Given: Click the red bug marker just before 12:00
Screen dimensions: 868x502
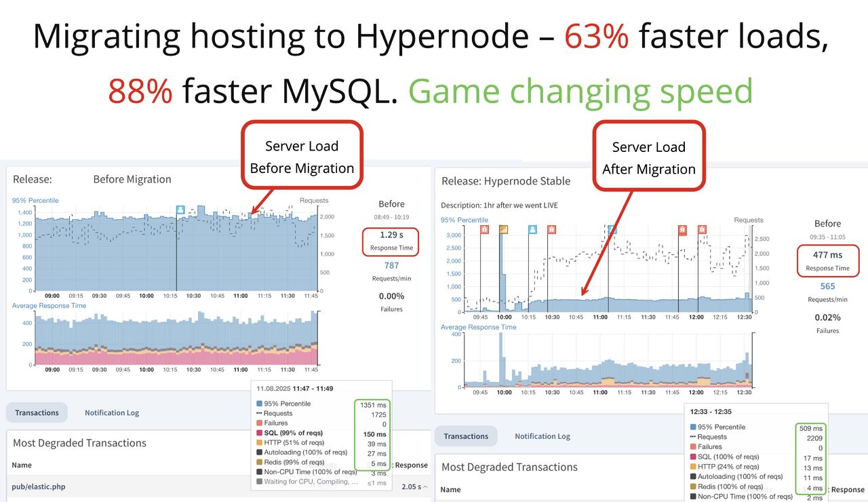Looking at the screenshot, I should (682, 230).
